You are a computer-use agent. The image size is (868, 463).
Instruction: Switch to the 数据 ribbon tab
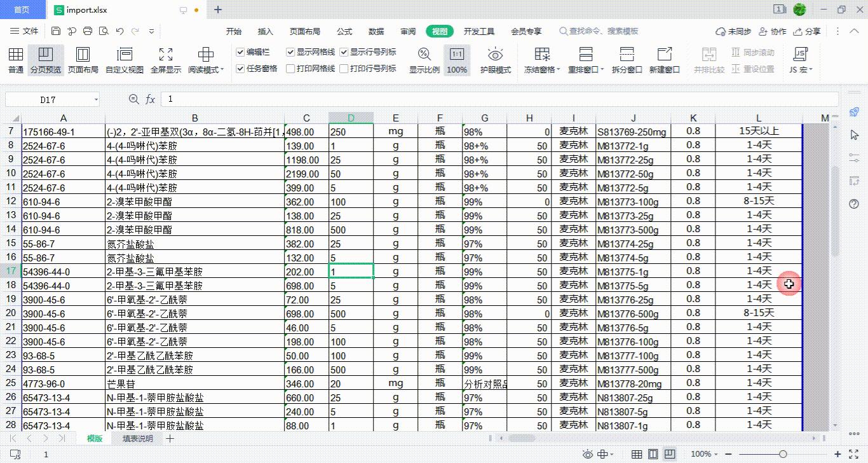coord(376,31)
